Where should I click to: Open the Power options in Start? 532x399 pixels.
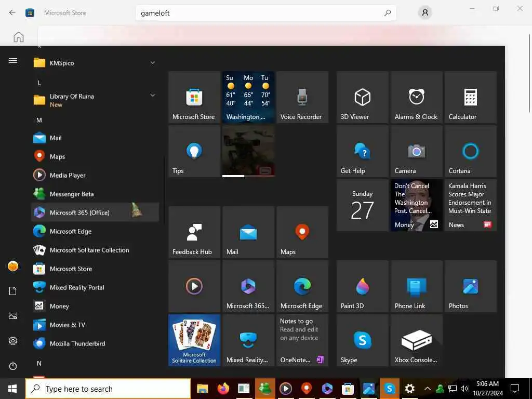tap(13, 366)
